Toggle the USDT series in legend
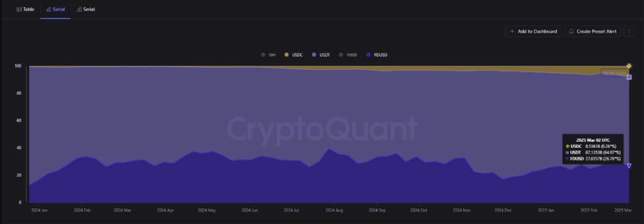Image resolution: width=644 pixels, height=224 pixels. point(321,55)
